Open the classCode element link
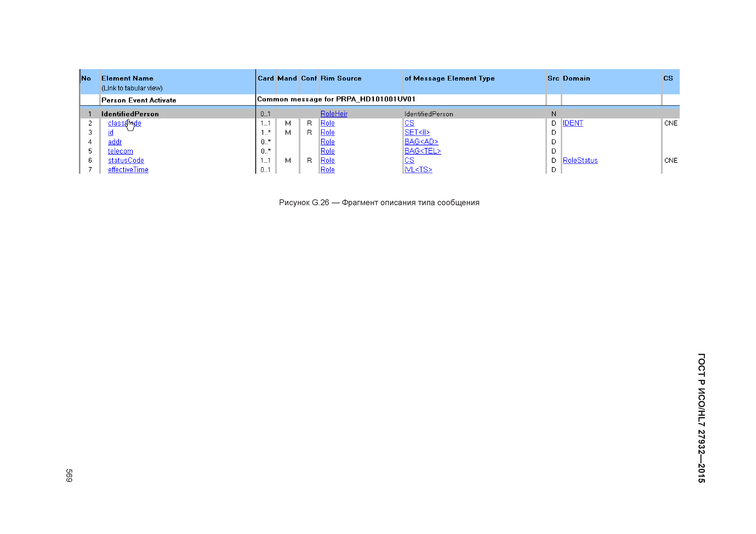The image size is (756, 534). (125, 123)
